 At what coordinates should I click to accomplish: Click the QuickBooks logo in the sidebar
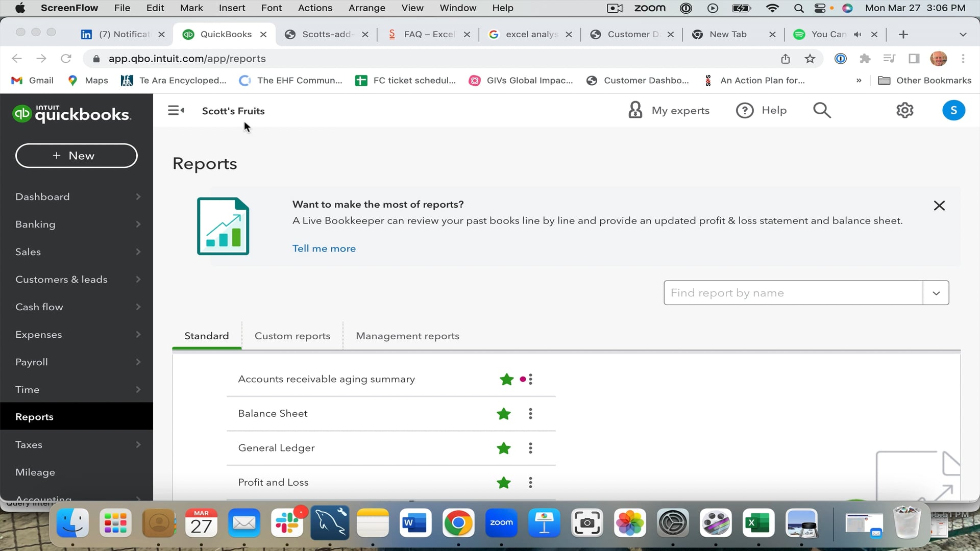point(71,113)
